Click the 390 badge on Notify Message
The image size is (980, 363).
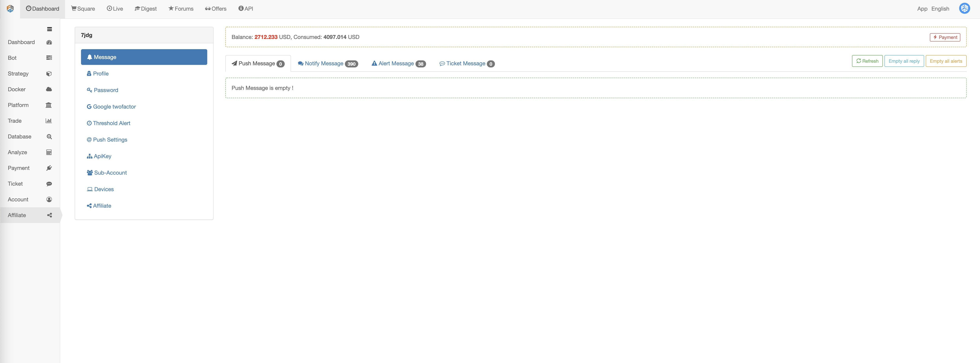352,64
